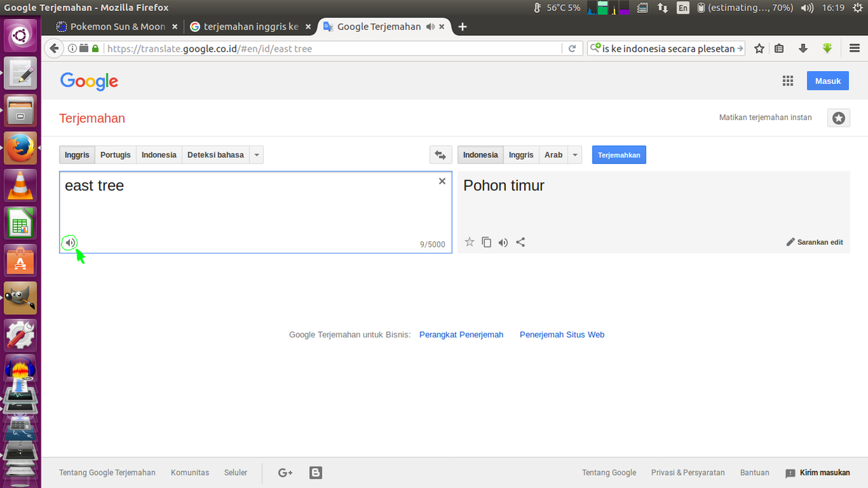868x488 pixels.
Task: Open Tentang Google Terjemahan footer link
Action: click(107, 472)
